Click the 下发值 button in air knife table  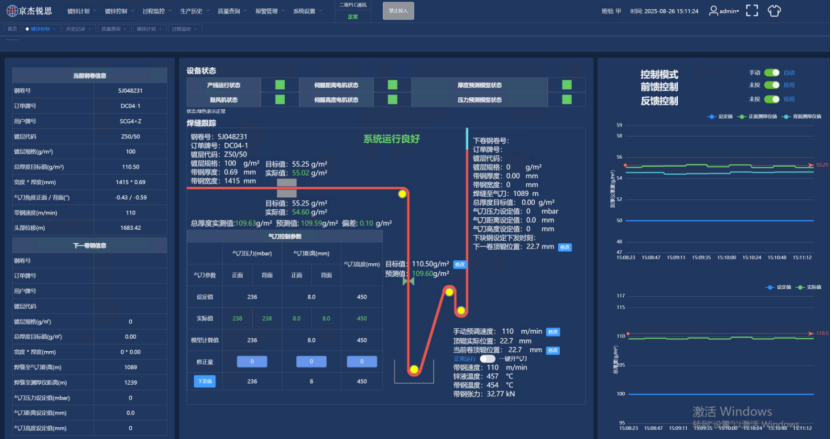tap(203, 381)
